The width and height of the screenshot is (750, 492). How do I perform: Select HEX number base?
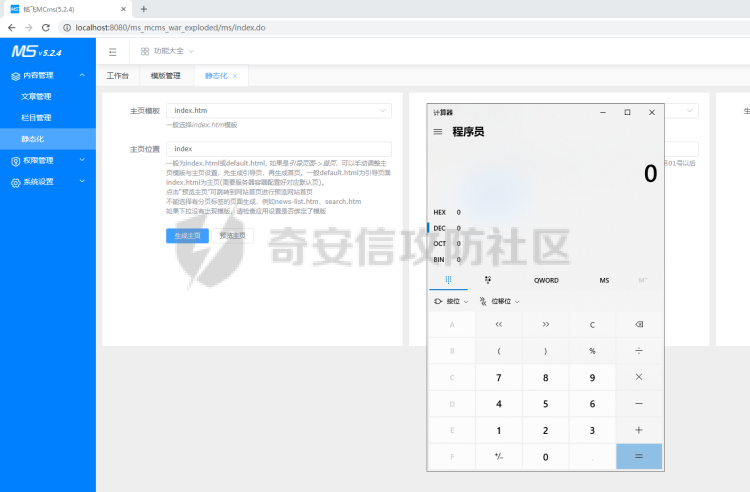point(440,212)
